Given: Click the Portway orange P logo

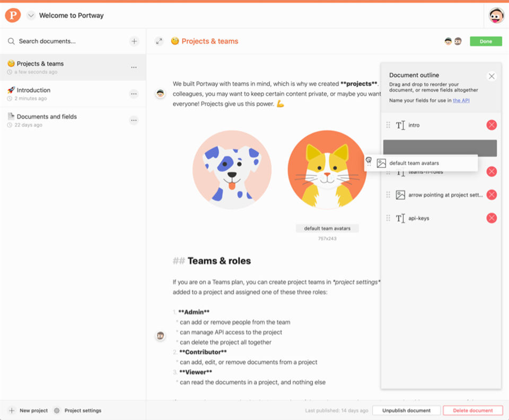Looking at the screenshot, I should [x=13, y=15].
